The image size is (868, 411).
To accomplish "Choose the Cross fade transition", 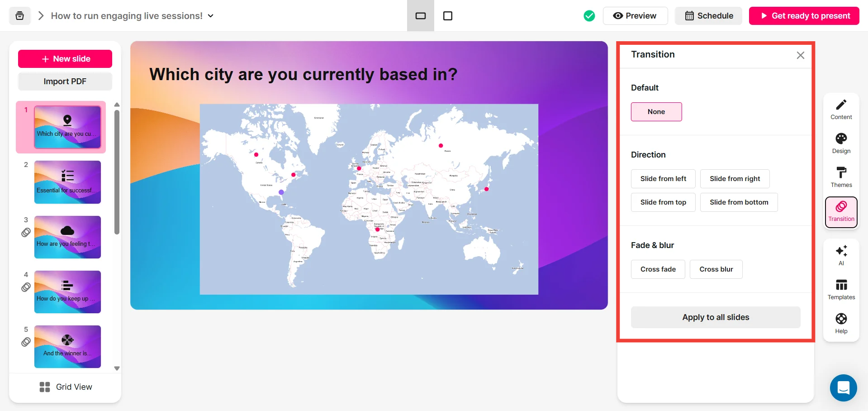I will tap(658, 269).
